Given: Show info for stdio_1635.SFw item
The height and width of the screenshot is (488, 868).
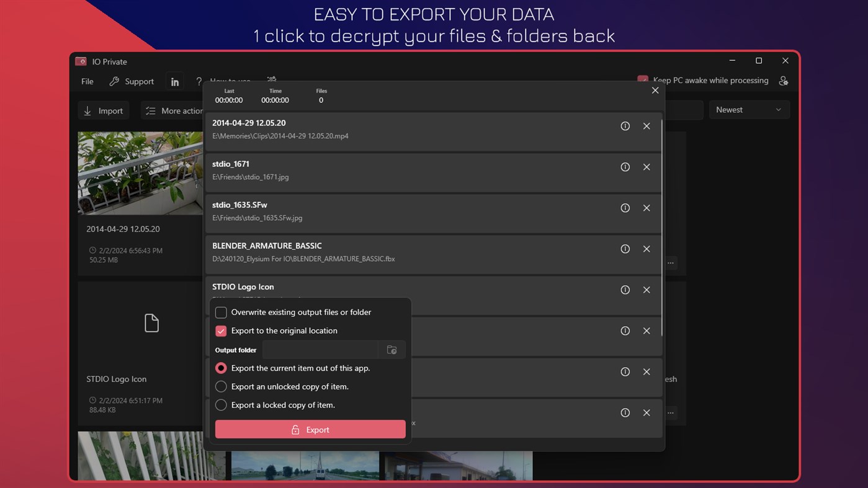Looking at the screenshot, I should click(x=625, y=208).
